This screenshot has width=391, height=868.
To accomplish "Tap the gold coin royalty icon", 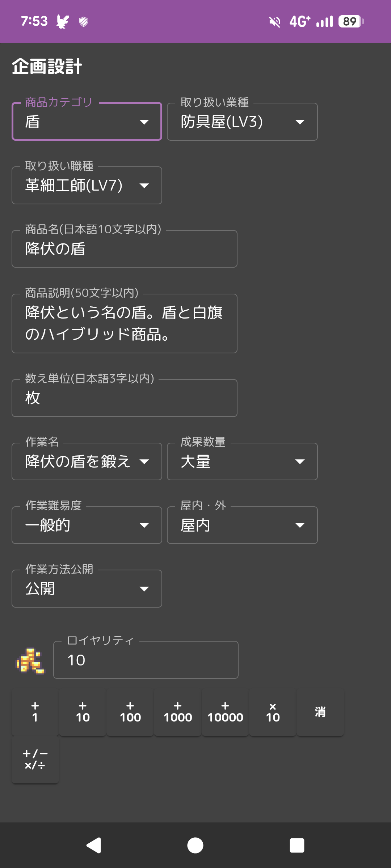I will (x=30, y=661).
